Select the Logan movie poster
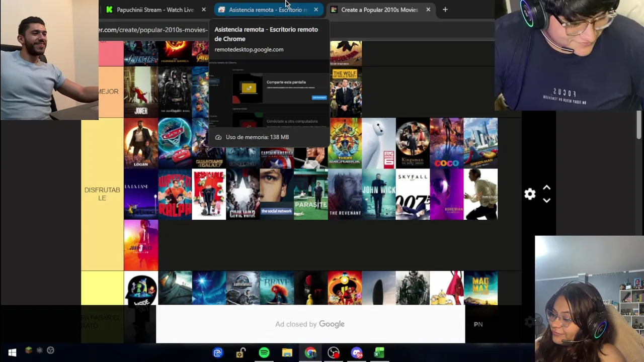Viewport: 644px width, 362px height. click(x=141, y=143)
